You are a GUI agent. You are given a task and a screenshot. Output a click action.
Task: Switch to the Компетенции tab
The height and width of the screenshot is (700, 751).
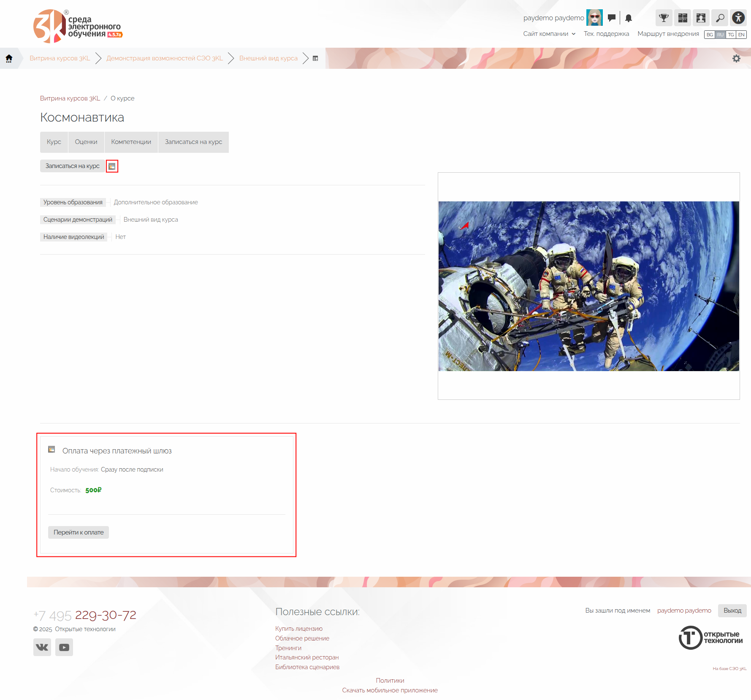131,142
